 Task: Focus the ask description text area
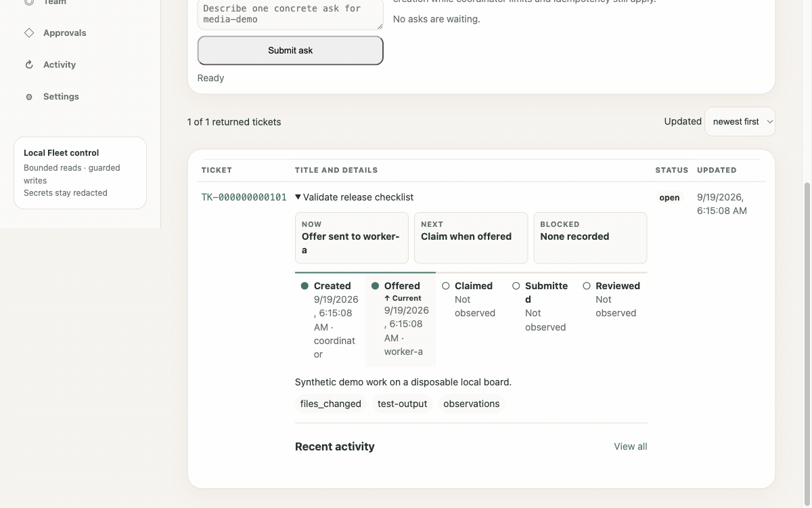(x=290, y=14)
